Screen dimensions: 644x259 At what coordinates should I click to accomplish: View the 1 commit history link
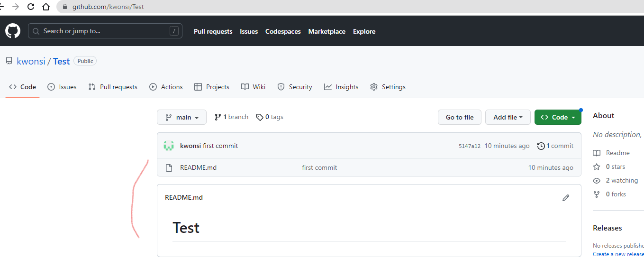point(555,146)
